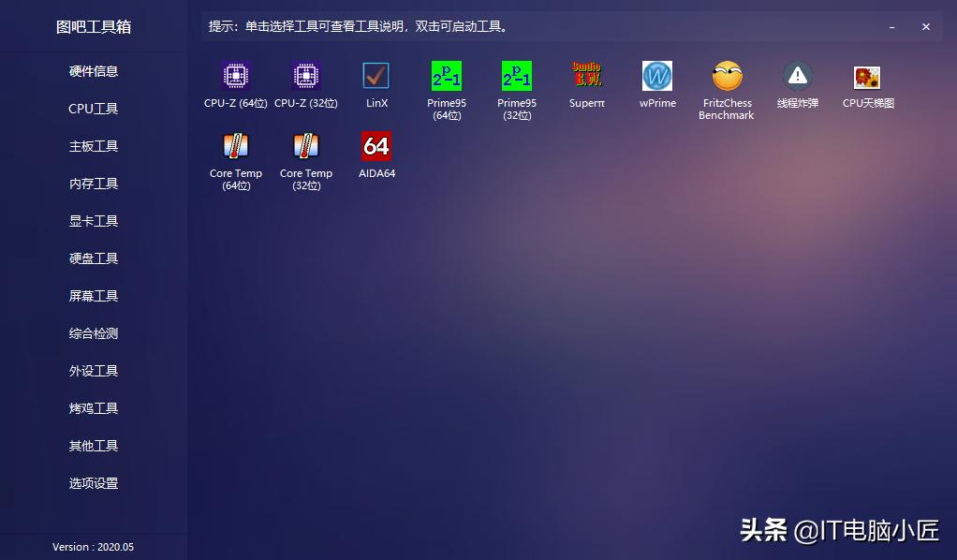Switch to 烤鸡工具 tools
Viewport: 957px width, 560px height.
click(x=93, y=408)
